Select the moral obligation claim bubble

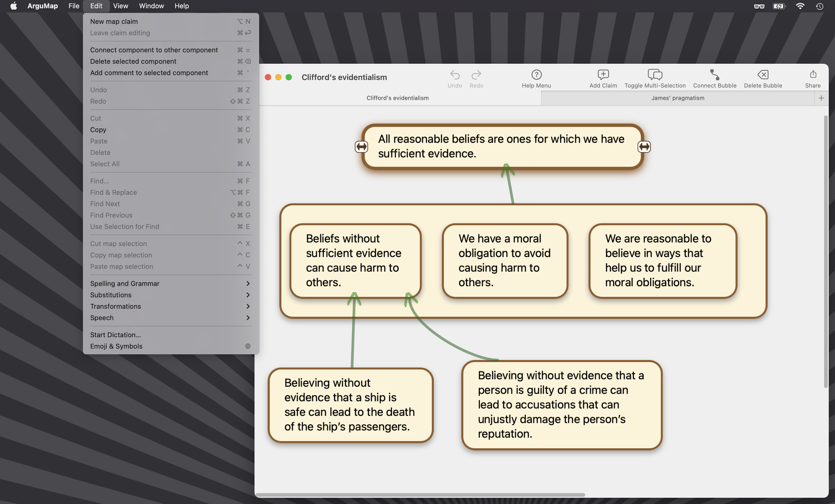(504, 261)
